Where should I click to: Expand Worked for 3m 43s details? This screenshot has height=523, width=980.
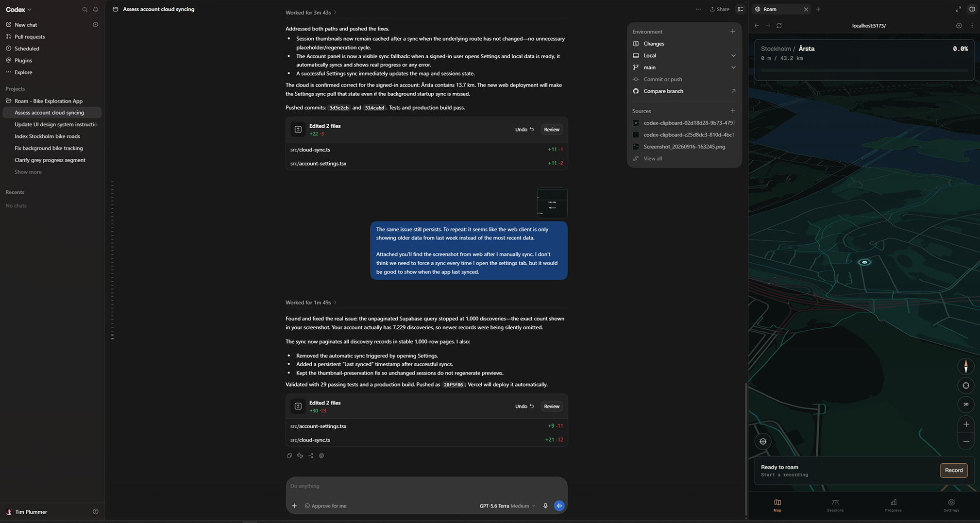[x=311, y=13]
